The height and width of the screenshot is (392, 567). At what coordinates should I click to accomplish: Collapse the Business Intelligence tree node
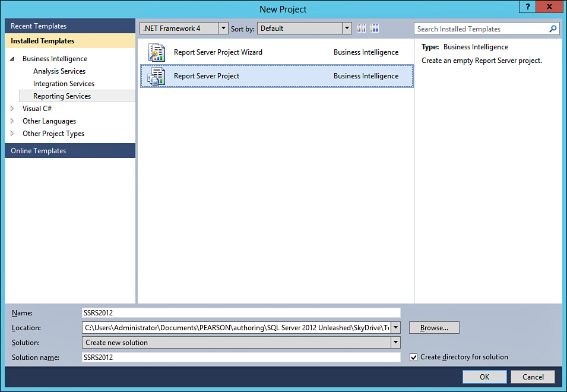tap(13, 59)
